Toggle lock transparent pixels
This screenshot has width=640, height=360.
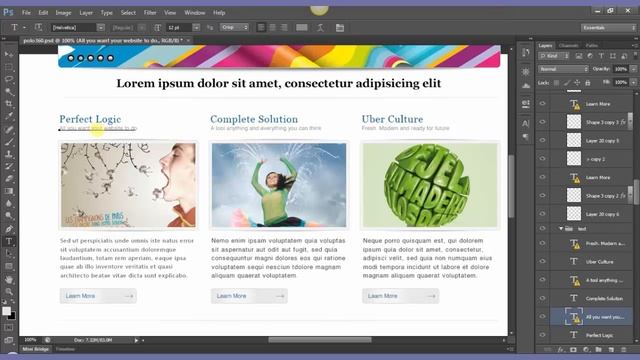point(556,83)
